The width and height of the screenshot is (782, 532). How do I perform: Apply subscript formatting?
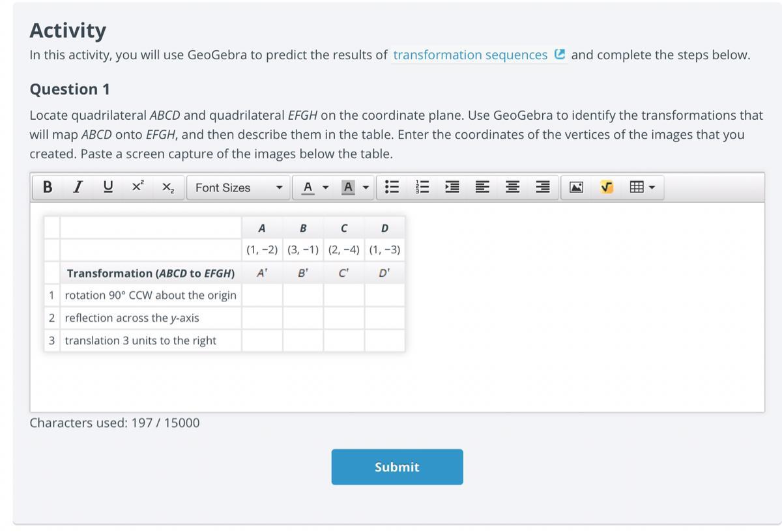[x=168, y=188]
